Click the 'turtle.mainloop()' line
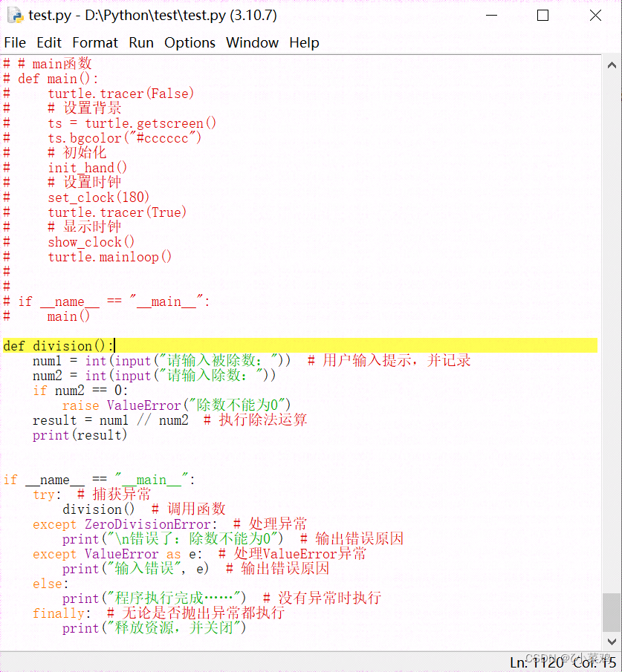The width and height of the screenshot is (622, 672). coord(87,257)
